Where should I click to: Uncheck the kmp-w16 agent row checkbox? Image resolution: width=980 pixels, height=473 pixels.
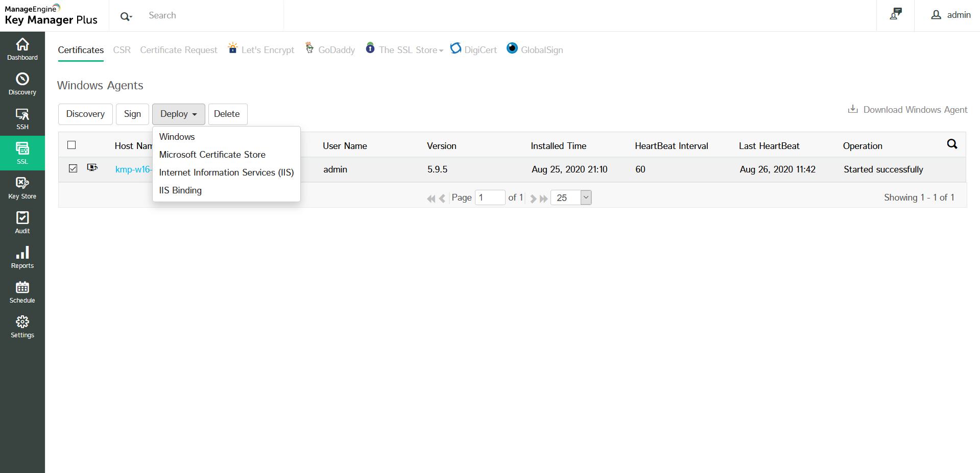click(73, 168)
